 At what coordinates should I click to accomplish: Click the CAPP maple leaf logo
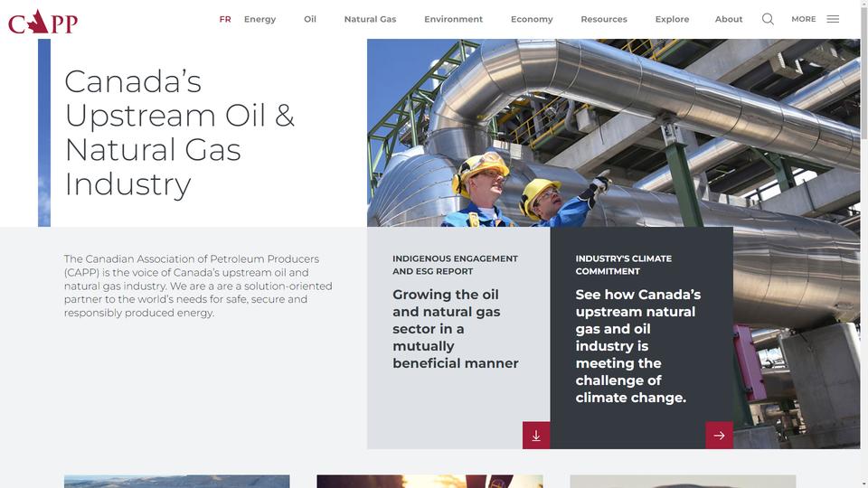[42, 22]
